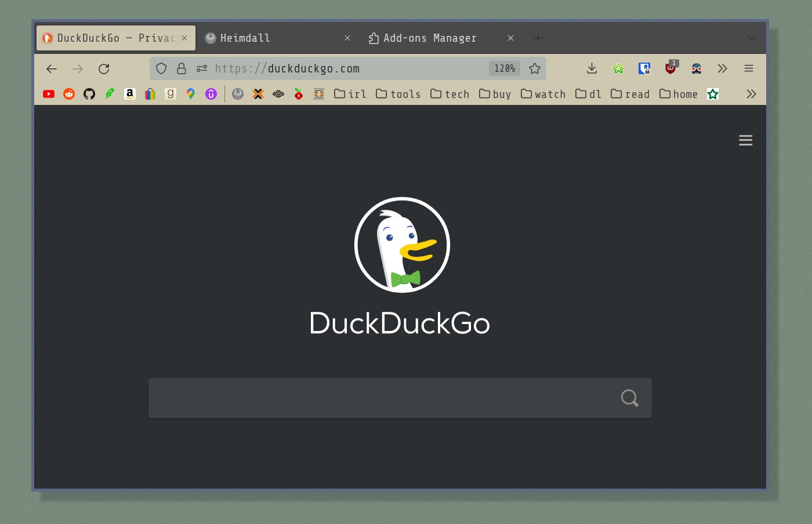
Task: Click the goggles-face extension icon
Action: point(697,68)
